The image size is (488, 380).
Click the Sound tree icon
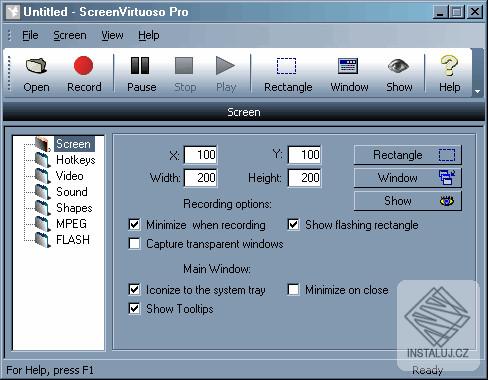(x=43, y=192)
